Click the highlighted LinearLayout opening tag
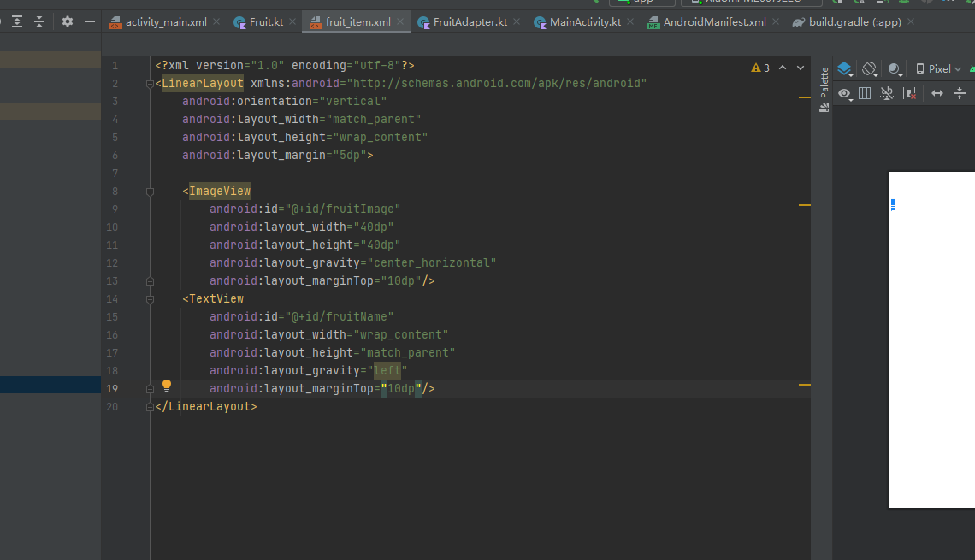975x560 pixels. pyautogui.click(x=203, y=83)
